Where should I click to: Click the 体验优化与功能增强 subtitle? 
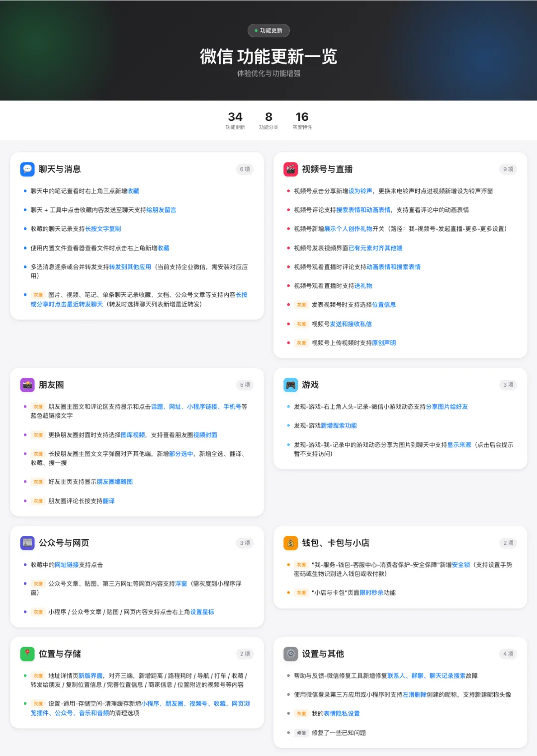point(268,74)
